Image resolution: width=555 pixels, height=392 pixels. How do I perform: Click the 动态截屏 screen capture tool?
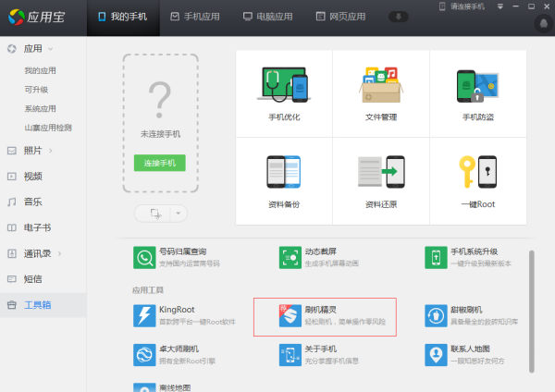(x=291, y=257)
